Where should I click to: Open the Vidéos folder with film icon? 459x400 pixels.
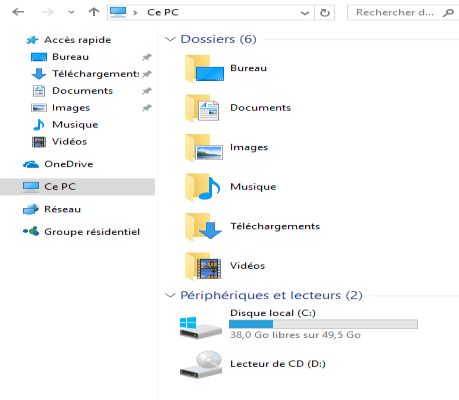click(x=203, y=266)
